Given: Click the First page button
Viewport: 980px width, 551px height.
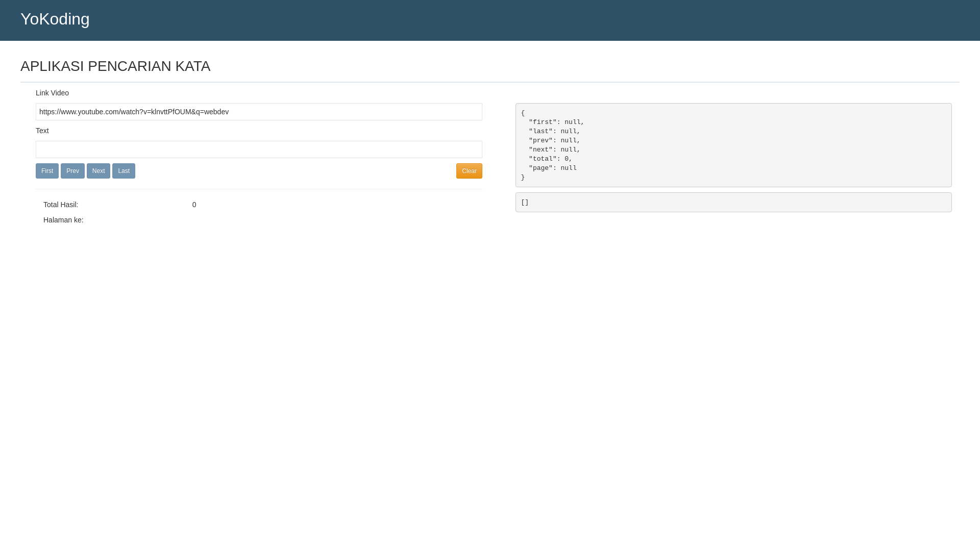Looking at the screenshot, I should pos(47,171).
